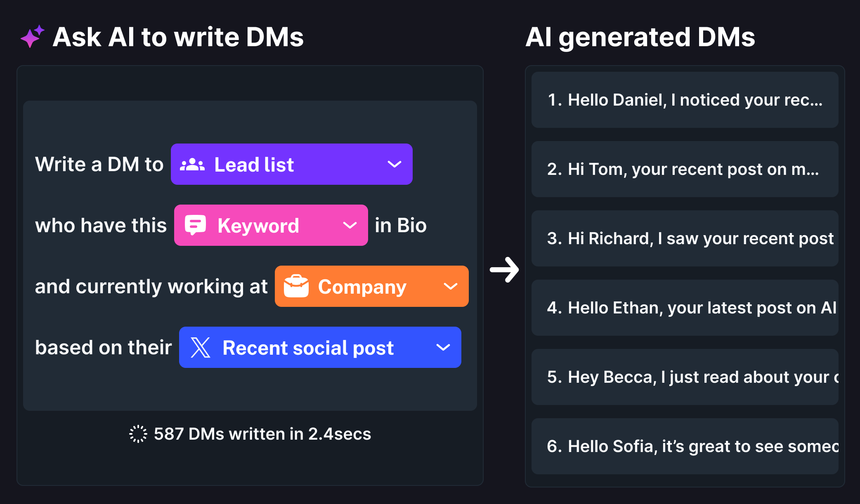The width and height of the screenshot is (860, 504).
Task: Open the Hey Becca message item
Action: click(x=685, y=377)
